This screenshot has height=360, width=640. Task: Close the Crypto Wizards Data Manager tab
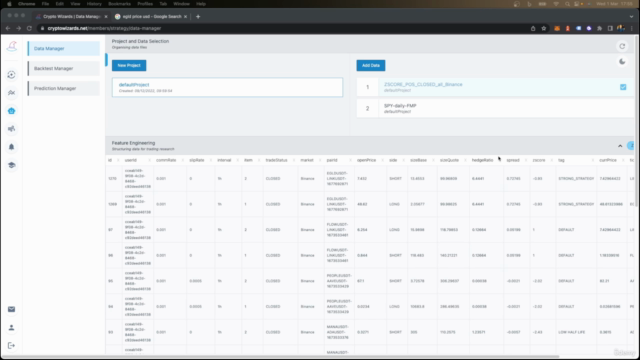106,17
